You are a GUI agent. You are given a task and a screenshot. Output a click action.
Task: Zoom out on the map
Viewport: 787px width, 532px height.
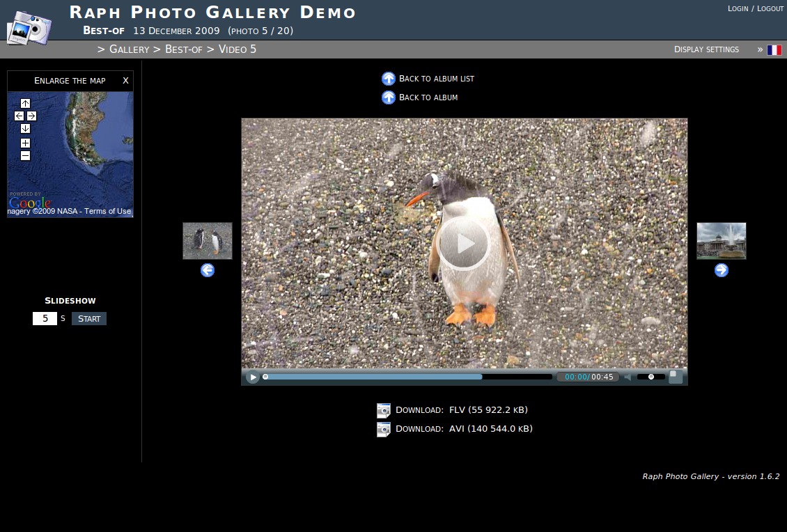(25, 155)
